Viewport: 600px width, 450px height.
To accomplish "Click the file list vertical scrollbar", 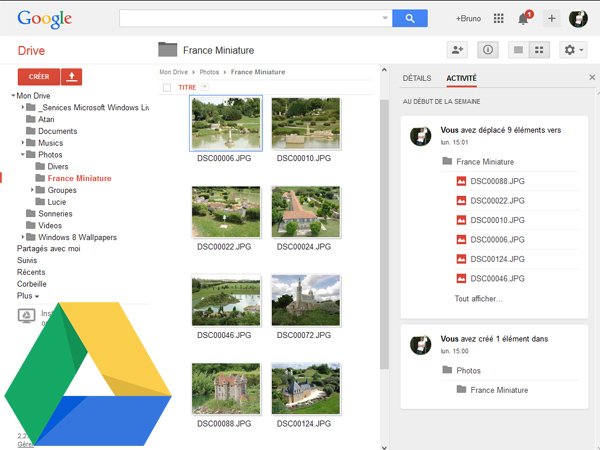I will click(384, 233).
